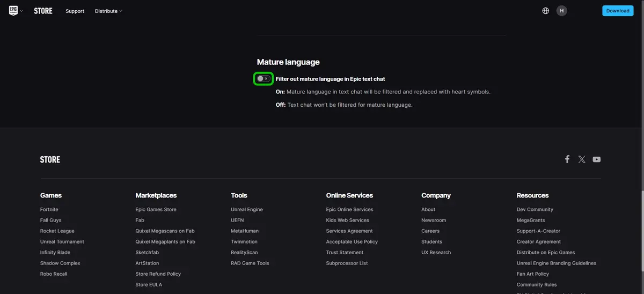Image resolution: width=644 pixels, height=294 pixels.
Task: Open the Dev Community link
Action: pyautogui.click(x=535, y=209)
